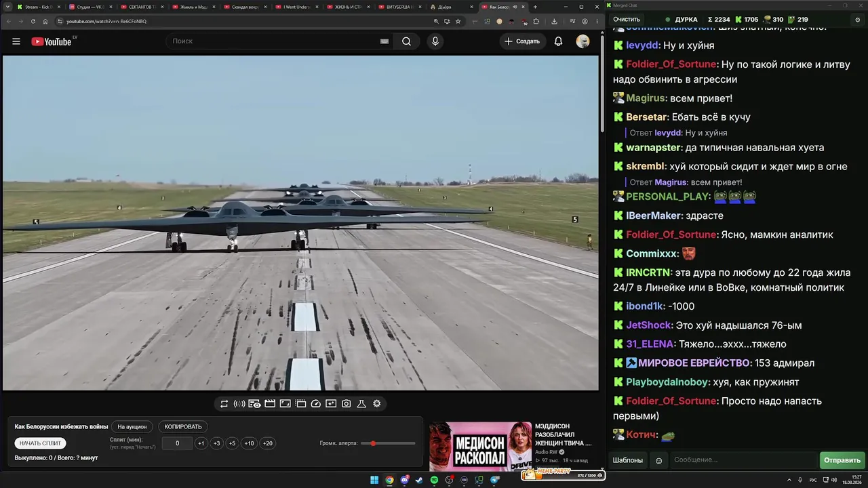Adjust the 'Громк. алерта' volume slider
Image resolution: width=868 pixels, height=488 pixels.
click(x=388, y=443)
